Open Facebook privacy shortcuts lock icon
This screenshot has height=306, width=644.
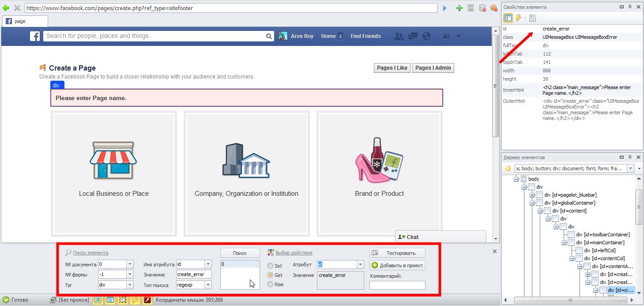[x=446, y=36]
